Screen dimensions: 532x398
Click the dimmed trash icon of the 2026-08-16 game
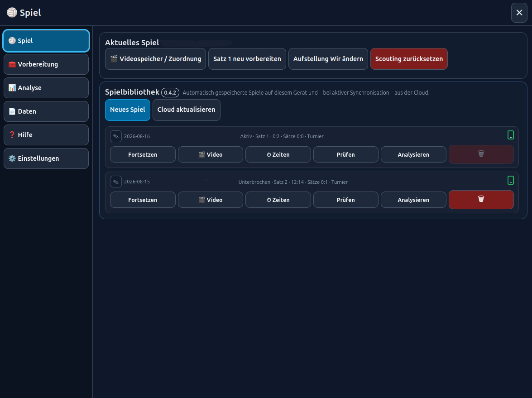481,154
